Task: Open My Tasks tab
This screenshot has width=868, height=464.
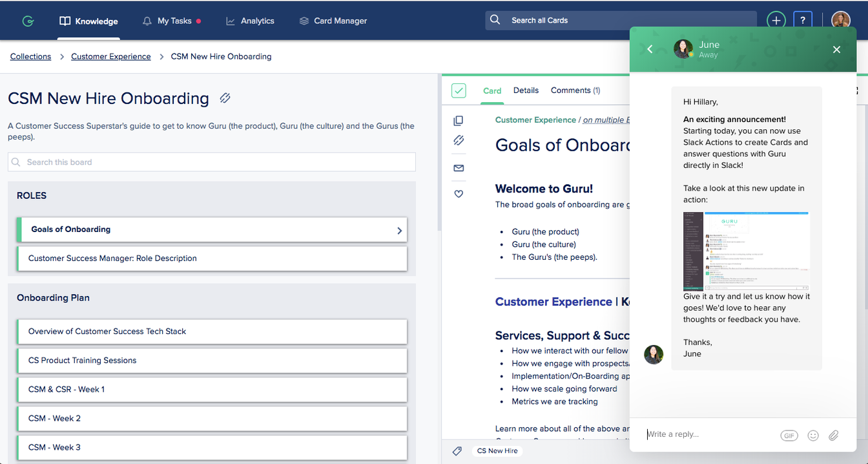Action: pos(171,21)
